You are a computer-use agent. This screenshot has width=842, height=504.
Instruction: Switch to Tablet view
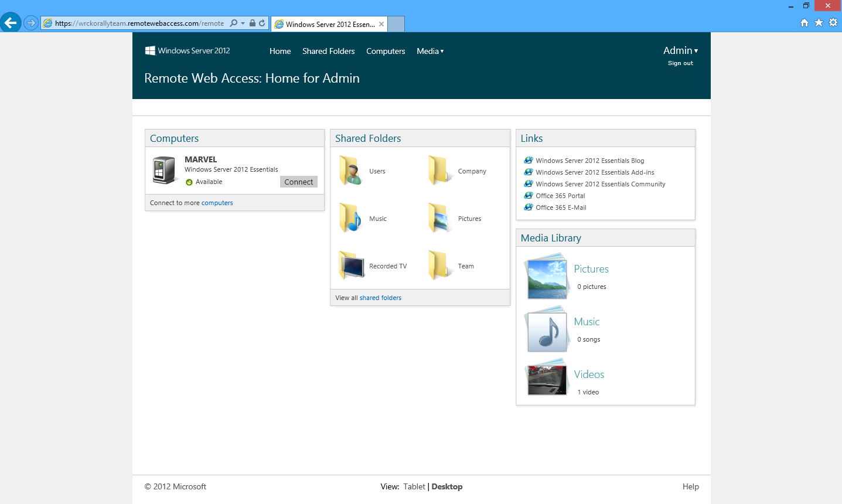[x=414, y=486]
